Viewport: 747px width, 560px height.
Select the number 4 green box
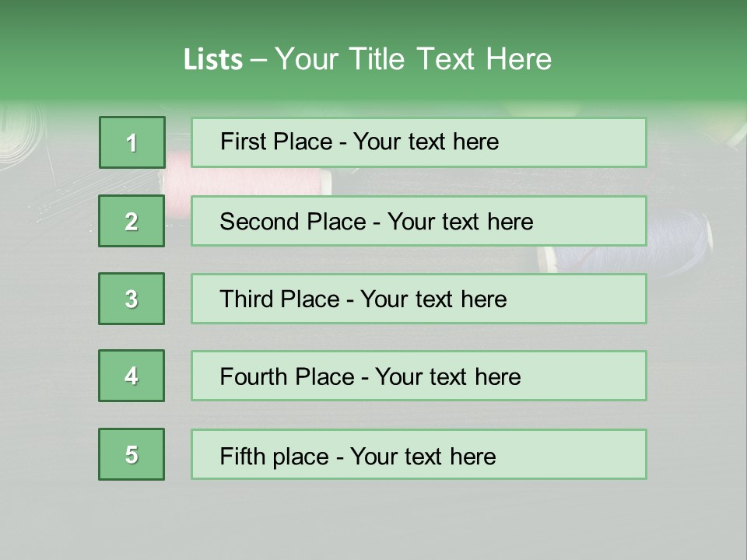(x=132, y=376)
